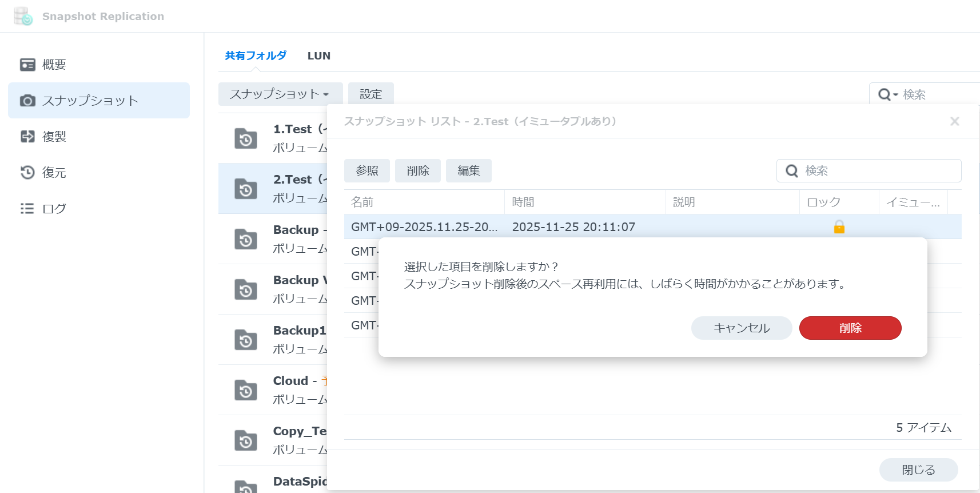Open the 復元 recovery section
This screenshot has width=980, height=493.
click(54, 173)
